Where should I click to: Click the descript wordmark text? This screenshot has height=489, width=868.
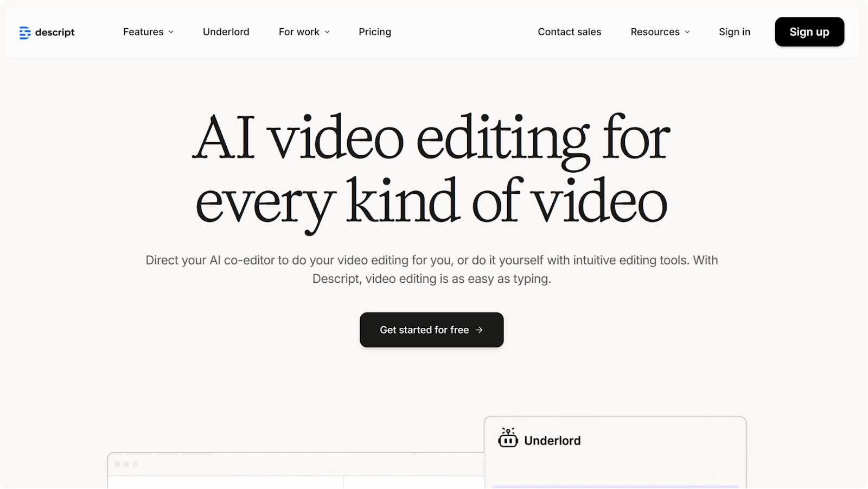pyautogui.click(x=54, y=32)
